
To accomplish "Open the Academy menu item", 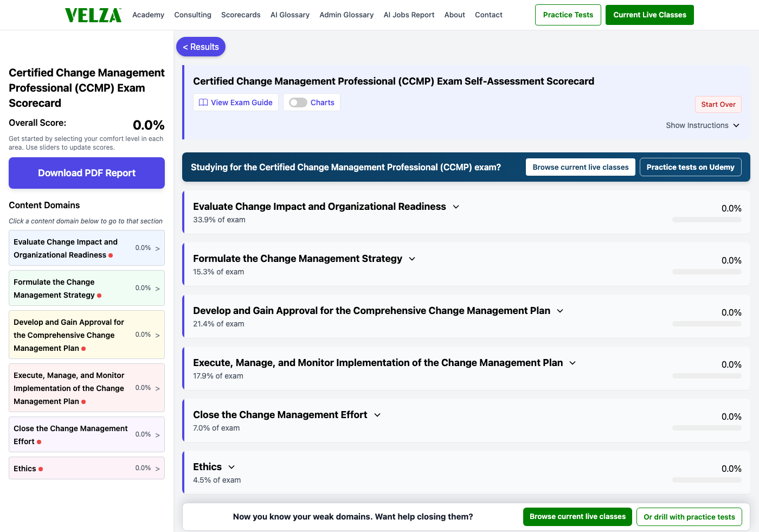I will [x=148, y=15].
